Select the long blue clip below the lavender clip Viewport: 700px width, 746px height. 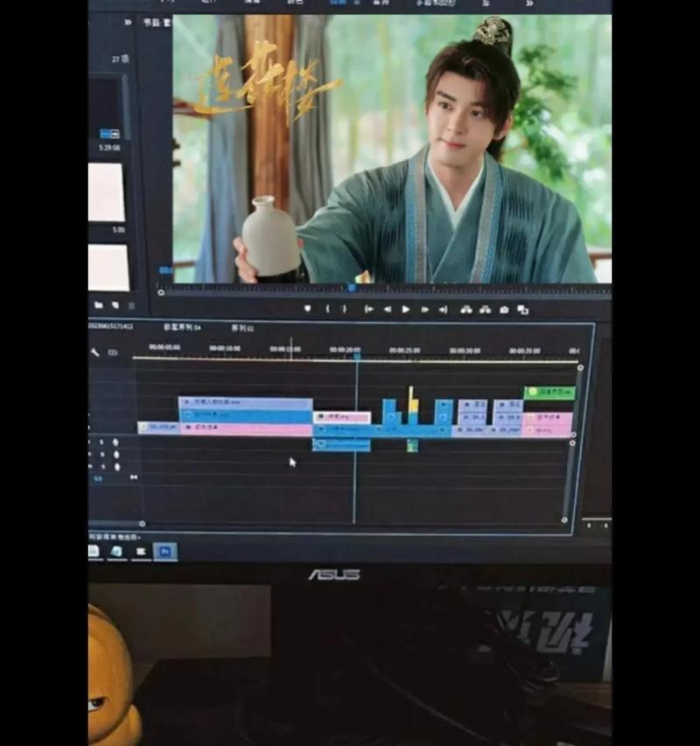click(x=246, y=415)
